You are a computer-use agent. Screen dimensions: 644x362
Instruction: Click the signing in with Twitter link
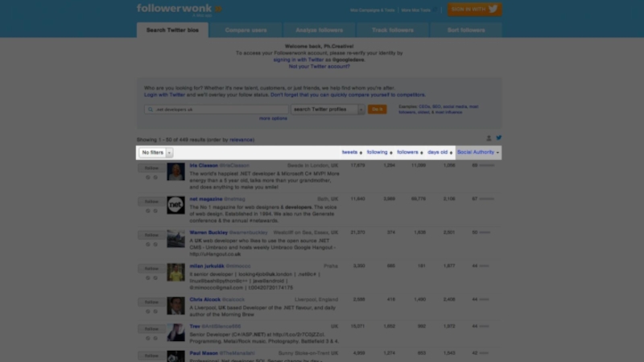299,60
